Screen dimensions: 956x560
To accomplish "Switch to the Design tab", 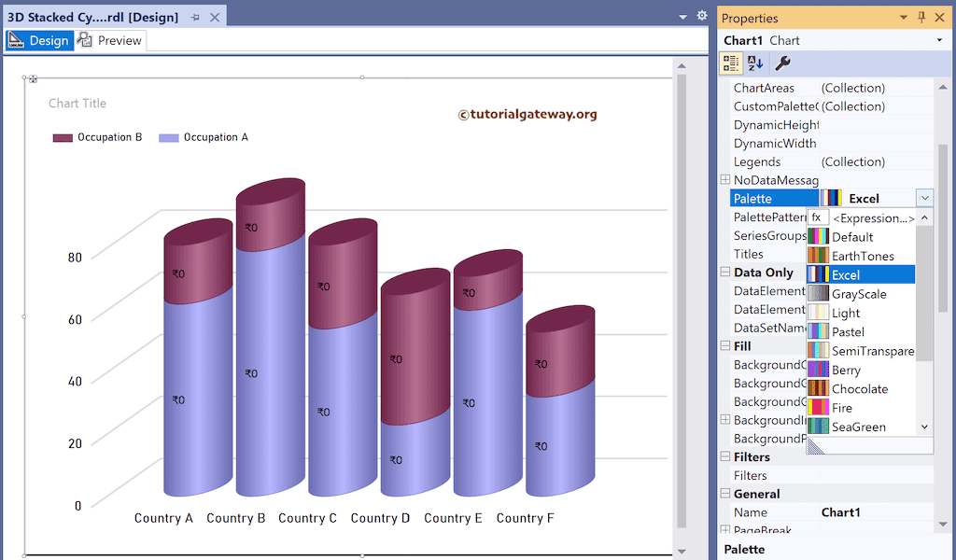I will tap(39, 41).
